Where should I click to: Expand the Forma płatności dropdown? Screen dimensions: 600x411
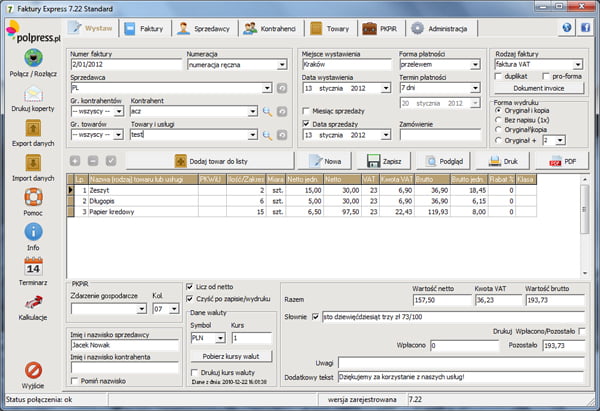pos(479,63)
